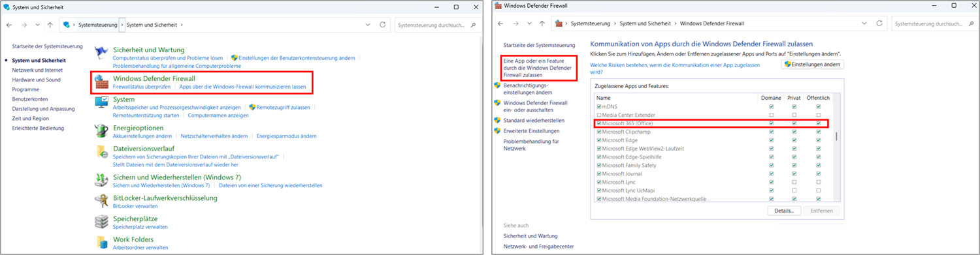Select Netzwerk und Internet in the sidebar
Screen dimensions: 980x255
tap(37, 70)
